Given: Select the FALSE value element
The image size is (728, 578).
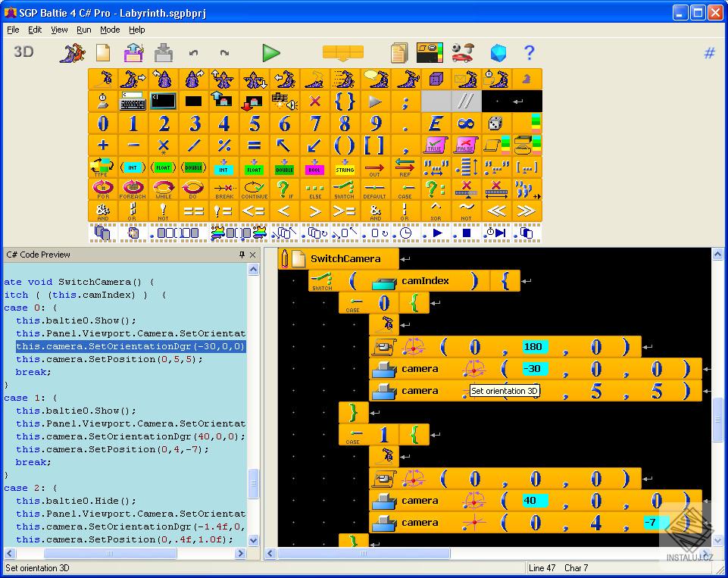Looking at the screenshot, I should tap(465, 145).
